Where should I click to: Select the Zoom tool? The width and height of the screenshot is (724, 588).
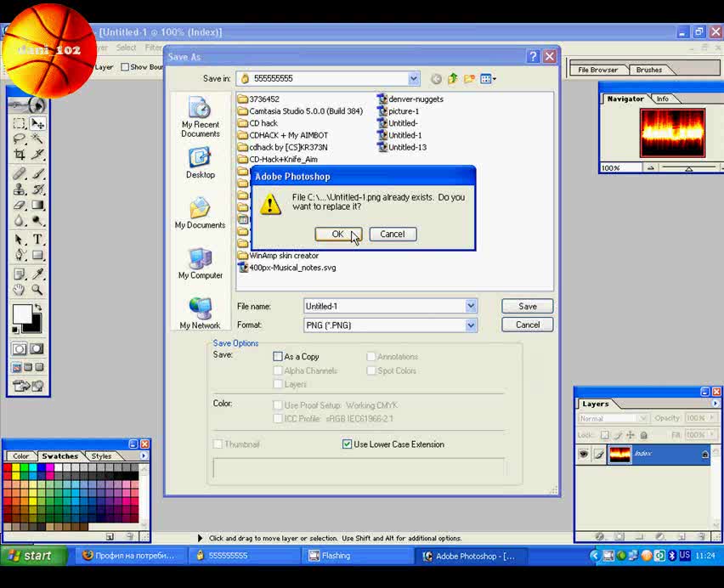pos(37,290)
